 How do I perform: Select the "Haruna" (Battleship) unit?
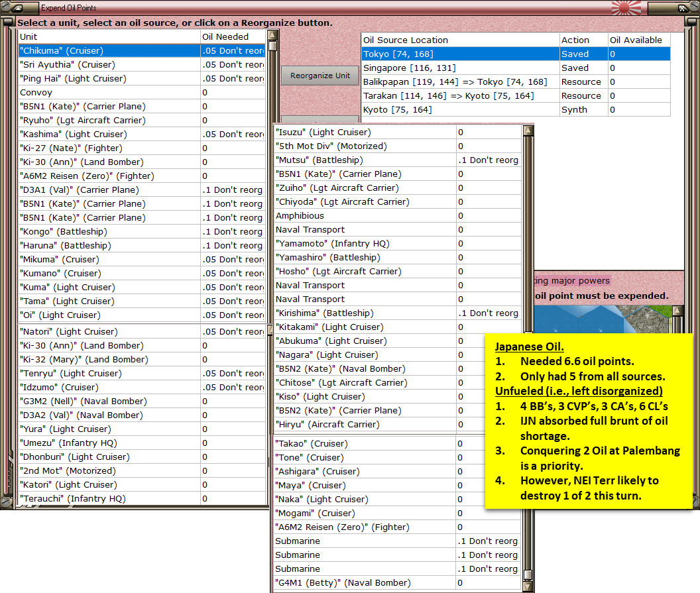pos(142,245)
